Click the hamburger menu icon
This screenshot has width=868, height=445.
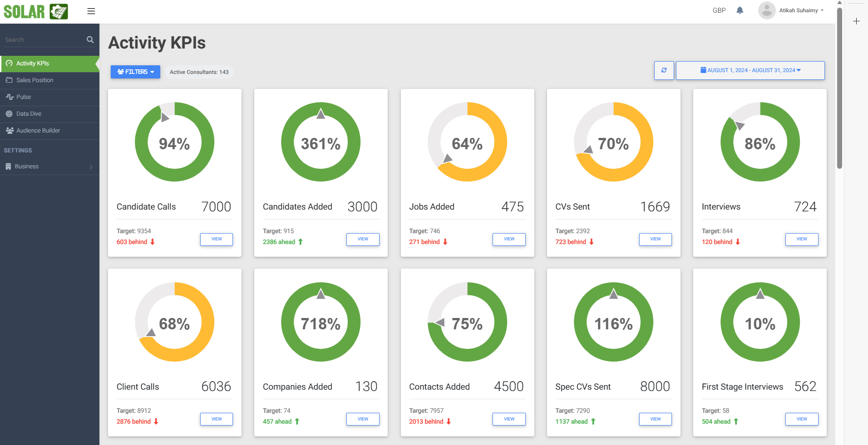pyautogui.click(x=91, y=11)
